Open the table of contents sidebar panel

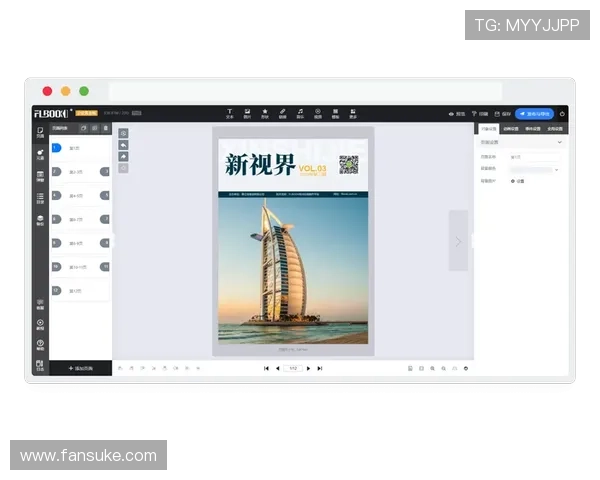pyautogui.click(x=40, y=198)
